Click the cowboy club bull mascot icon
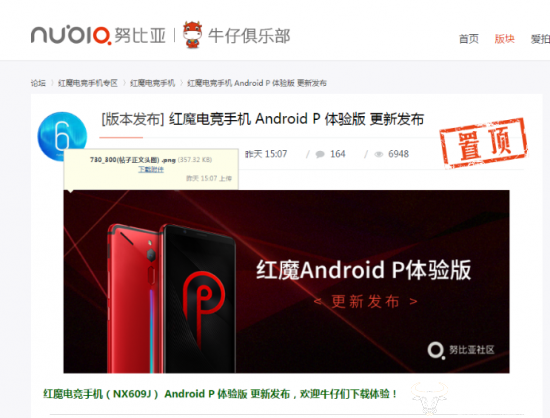 click(x=193, y=34)
